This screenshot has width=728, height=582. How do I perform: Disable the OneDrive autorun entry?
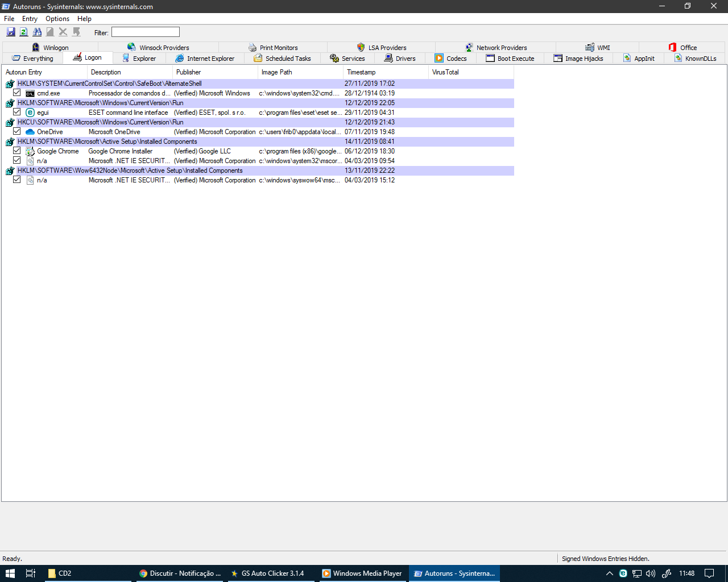[17, 131]
